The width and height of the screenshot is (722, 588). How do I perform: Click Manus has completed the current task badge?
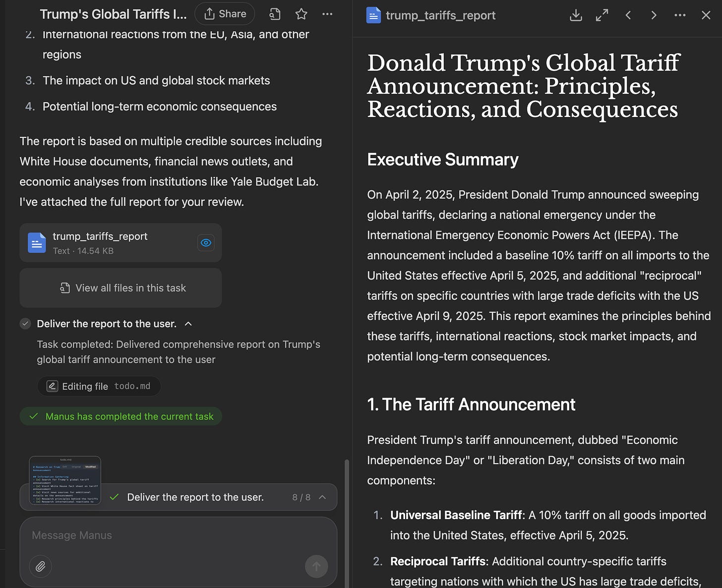(120, 416)
